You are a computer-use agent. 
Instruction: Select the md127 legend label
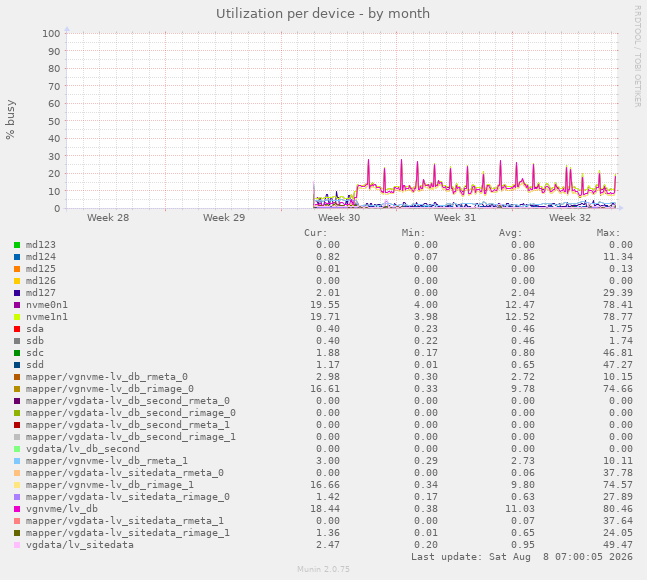pos(41,292)
